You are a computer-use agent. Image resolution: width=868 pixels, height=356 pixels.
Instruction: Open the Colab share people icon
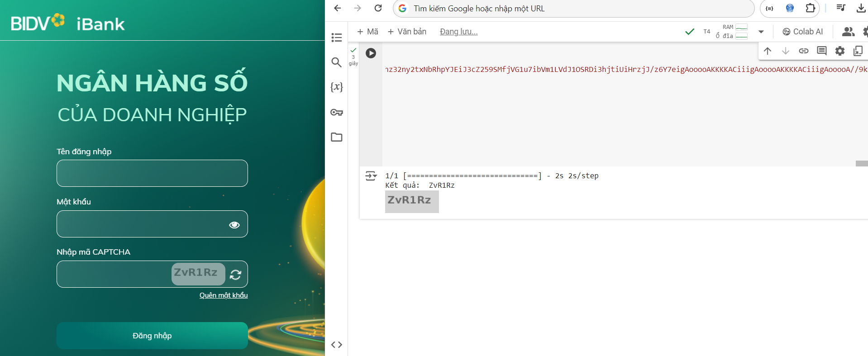pos(848,32)
